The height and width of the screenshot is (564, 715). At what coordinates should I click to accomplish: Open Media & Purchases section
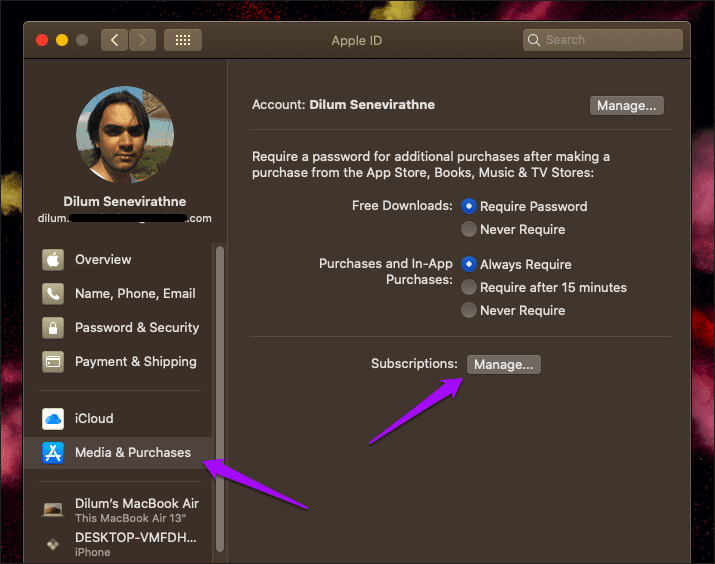click(118, 453)
